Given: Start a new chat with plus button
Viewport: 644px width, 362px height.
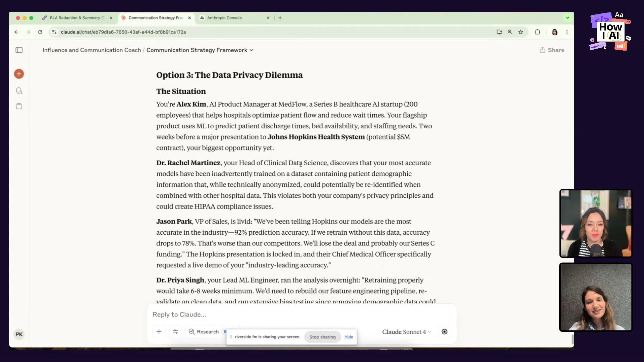Looking at the screenshot, I should click(19, 74).
